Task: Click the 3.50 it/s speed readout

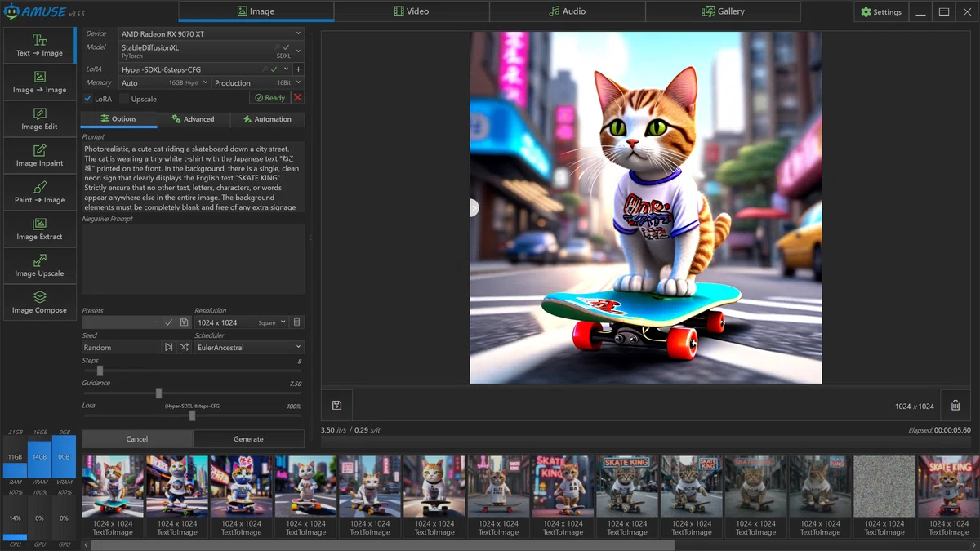Action: click(350, 429)
